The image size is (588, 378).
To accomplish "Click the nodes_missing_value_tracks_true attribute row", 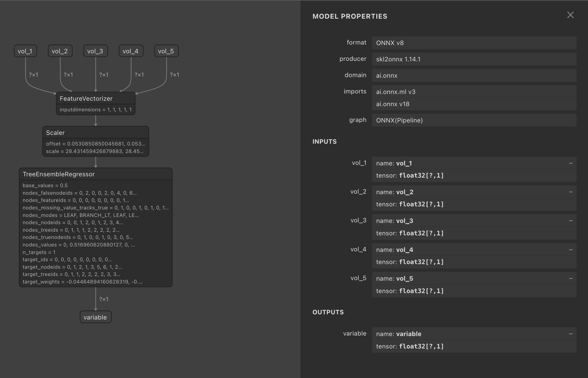I will point(95,208).
